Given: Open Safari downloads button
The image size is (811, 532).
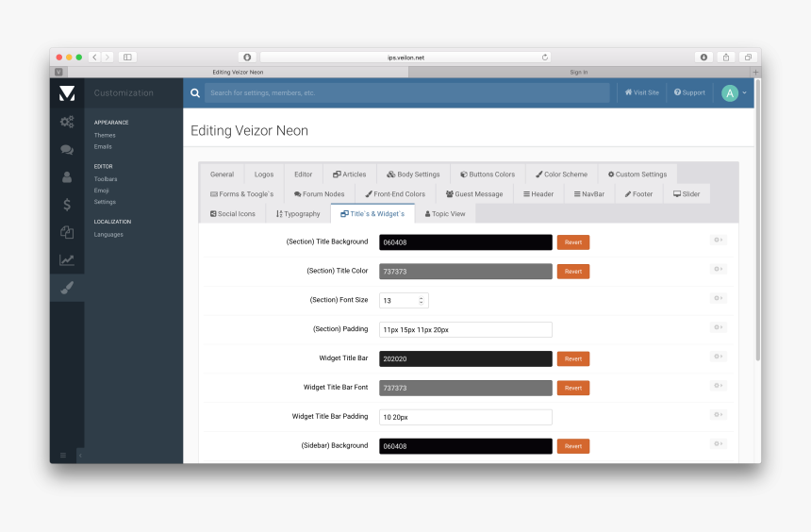Looking at the screenshot, I should (703, 57).
